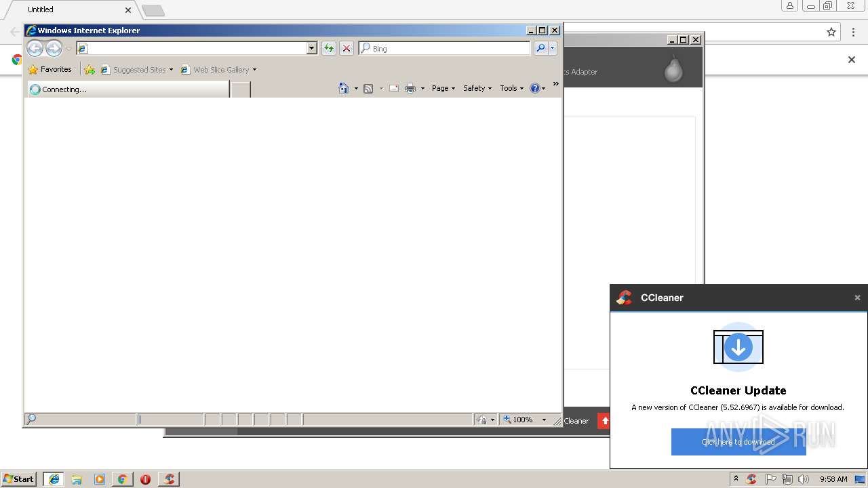Open search provider dropdown arrow
The image size is (868, 488).
(x=553, y=48)
